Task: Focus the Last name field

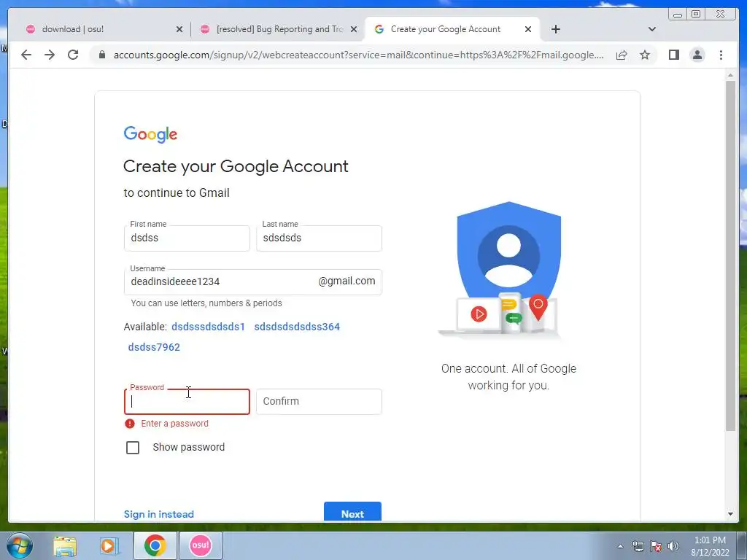Action: [x=319, y=238]
